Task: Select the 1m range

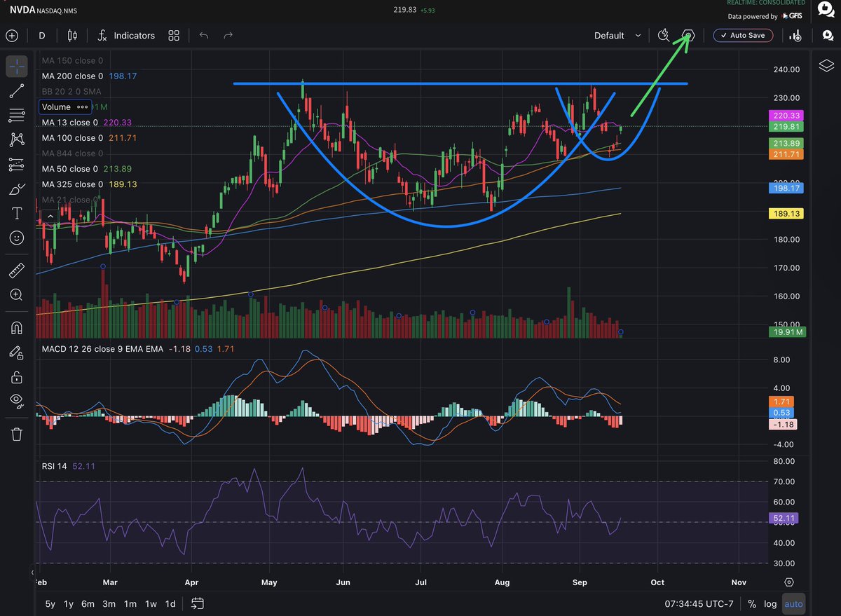Action: point(130,603)
